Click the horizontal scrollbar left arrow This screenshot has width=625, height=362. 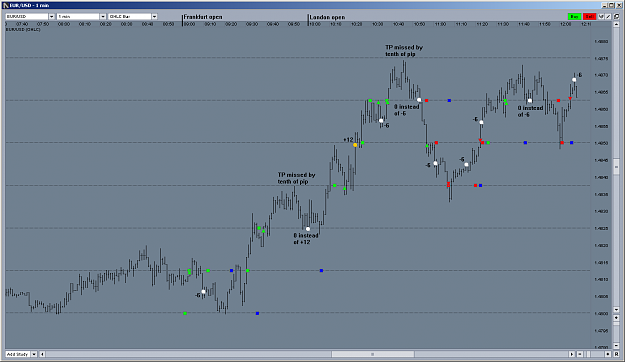[42, 354]
